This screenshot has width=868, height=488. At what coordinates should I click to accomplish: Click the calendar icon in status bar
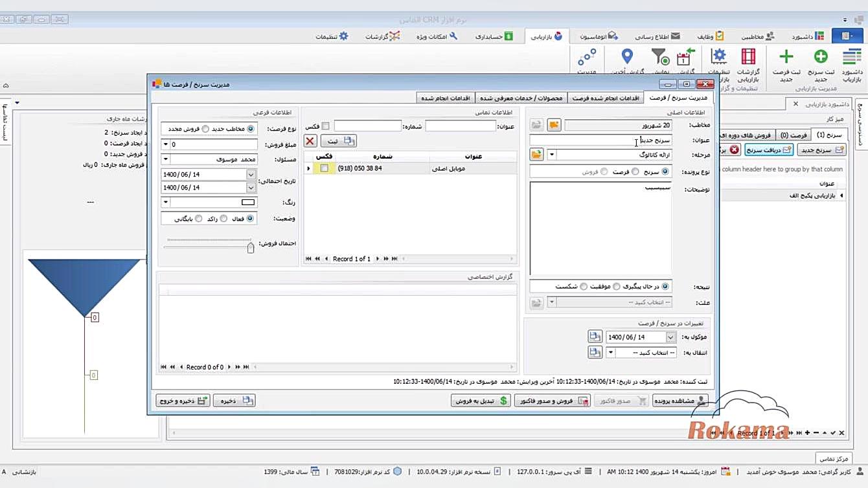coord(725,472)
